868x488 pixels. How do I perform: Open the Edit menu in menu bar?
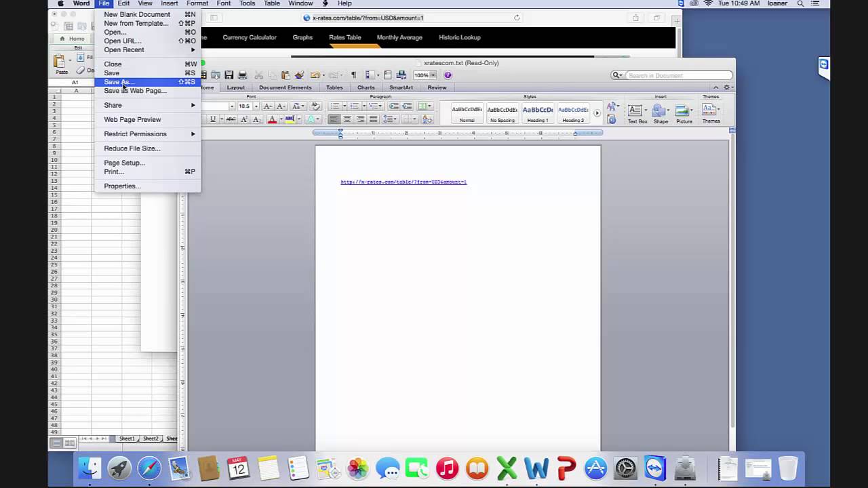tap(123, 3)
